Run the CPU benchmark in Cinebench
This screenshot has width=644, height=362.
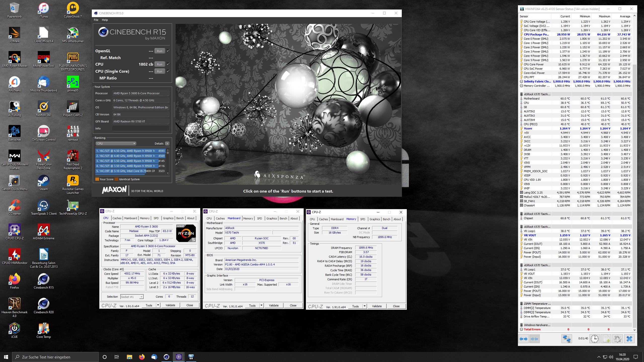click(x=160, y=64)
